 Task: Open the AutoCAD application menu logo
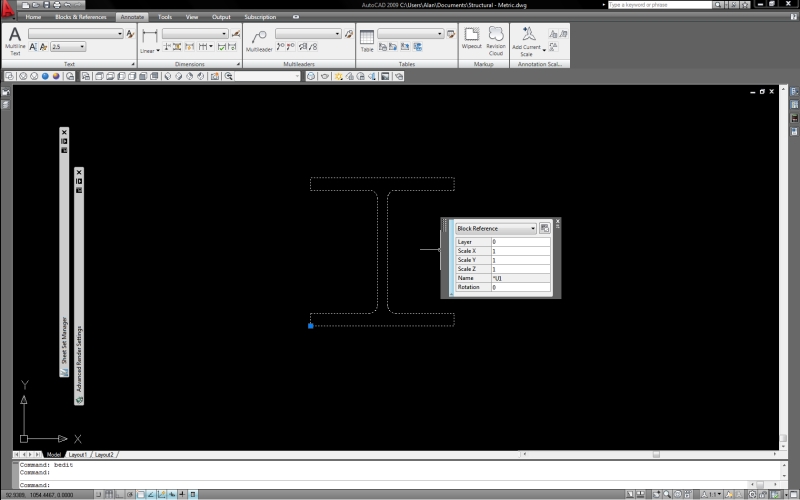coord(8,9)
